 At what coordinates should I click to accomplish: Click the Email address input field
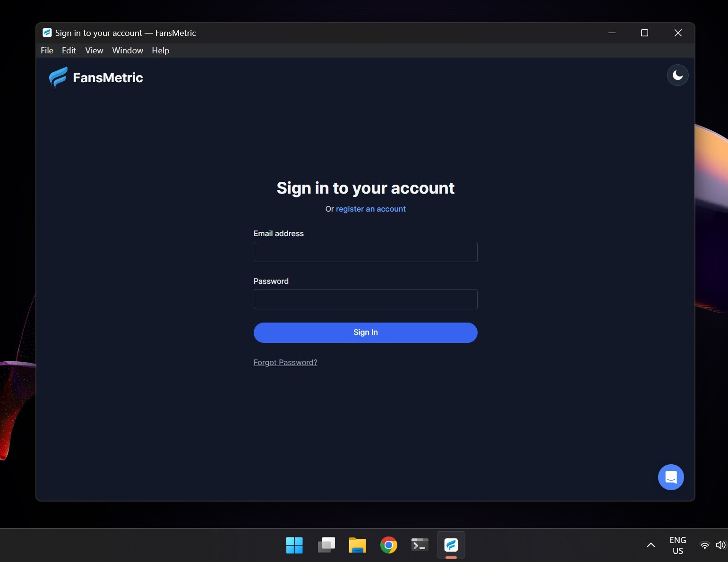pyautogui.click(x=366, y=252)
